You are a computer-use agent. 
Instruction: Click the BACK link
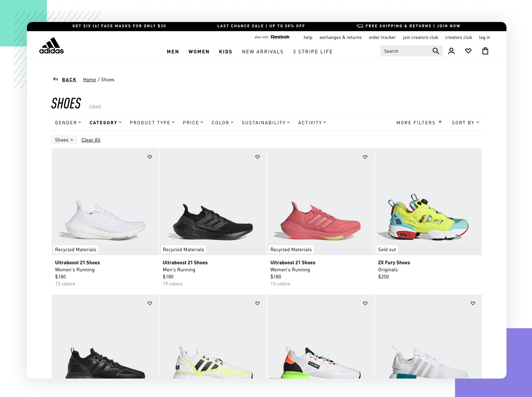coord(69,80)
